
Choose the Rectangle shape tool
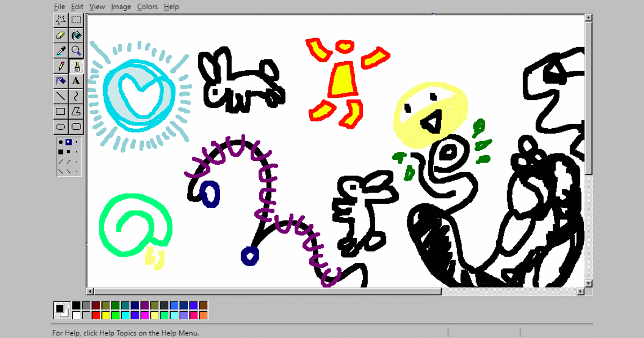pyautogui.click(x=61, y=112)
